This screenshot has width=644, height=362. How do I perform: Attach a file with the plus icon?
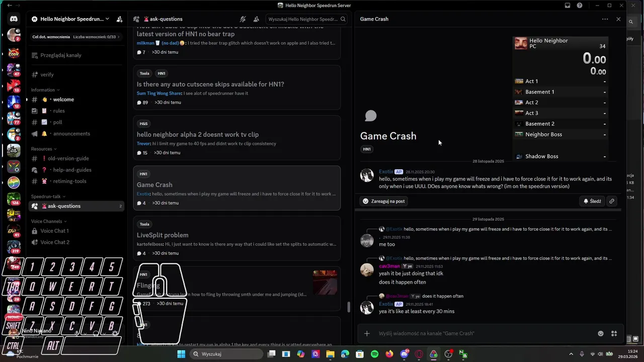(367, 333)
